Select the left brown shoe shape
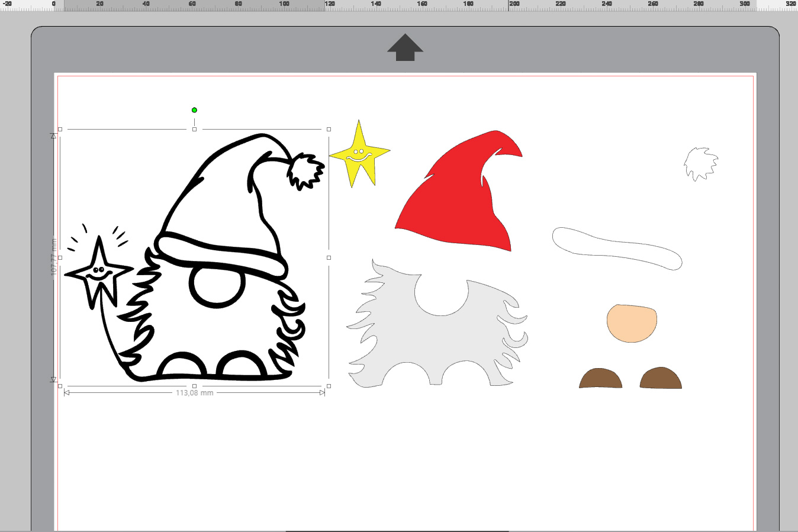Screen dimensions: 798x532 click(x=600, y=379)
